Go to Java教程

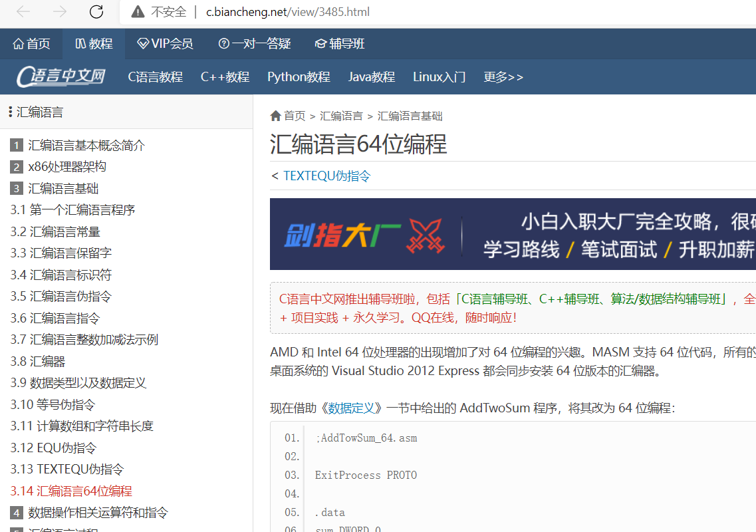(372, 76)
